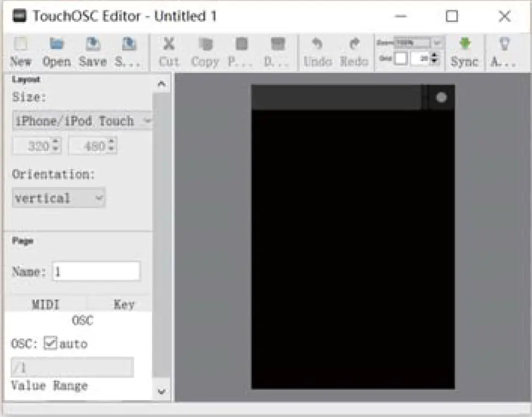Switch to the OSC tab
This screenshot has height=417, width=532.
(x=82, y=320)
